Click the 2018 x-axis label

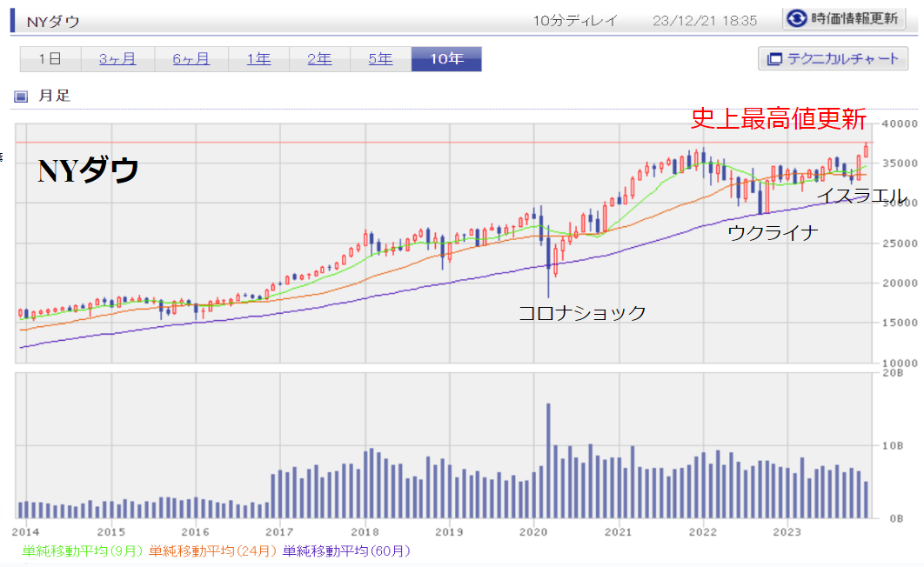point(365,532)
